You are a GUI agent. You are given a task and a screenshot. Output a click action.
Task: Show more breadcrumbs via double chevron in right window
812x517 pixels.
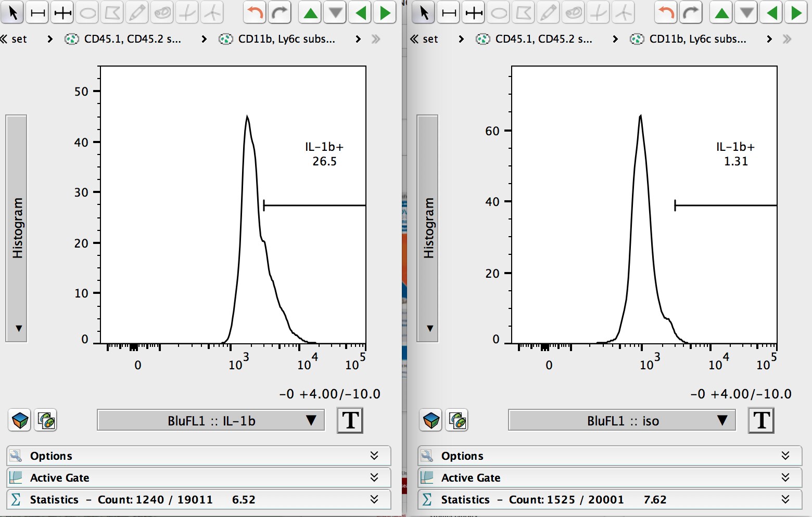(x=787, y=39)
